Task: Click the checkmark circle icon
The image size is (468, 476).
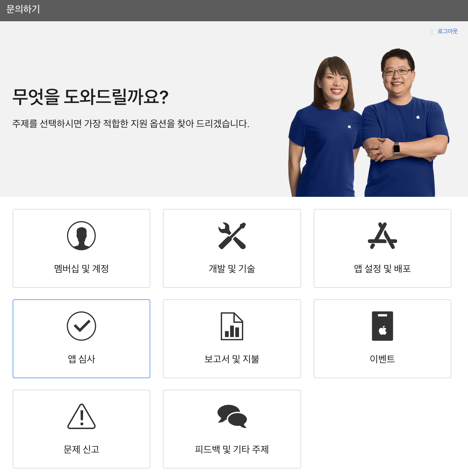Action: pos(81,326)
